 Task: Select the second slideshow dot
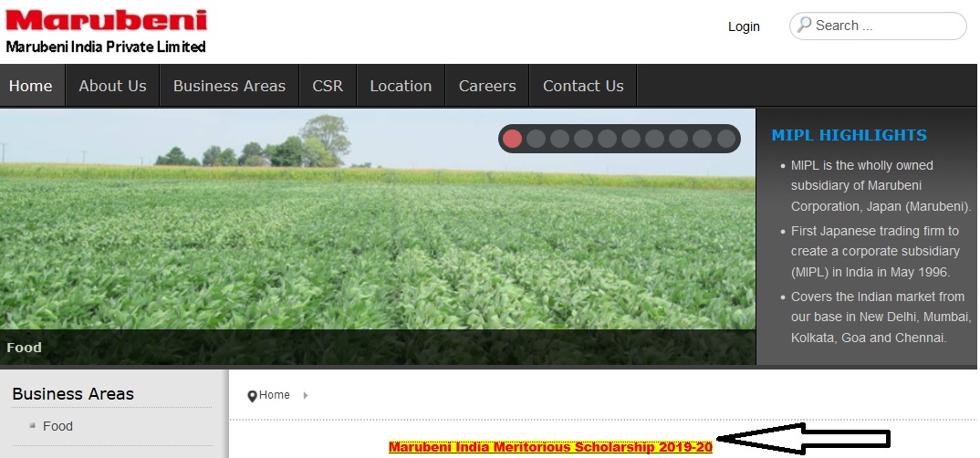coord(537,139)
